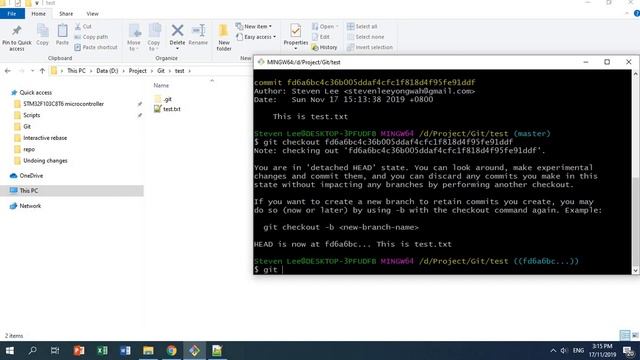This screenshot has height=360, width=640.
Task: Click the Paste ribbon icon
Action: pos(62,35)
